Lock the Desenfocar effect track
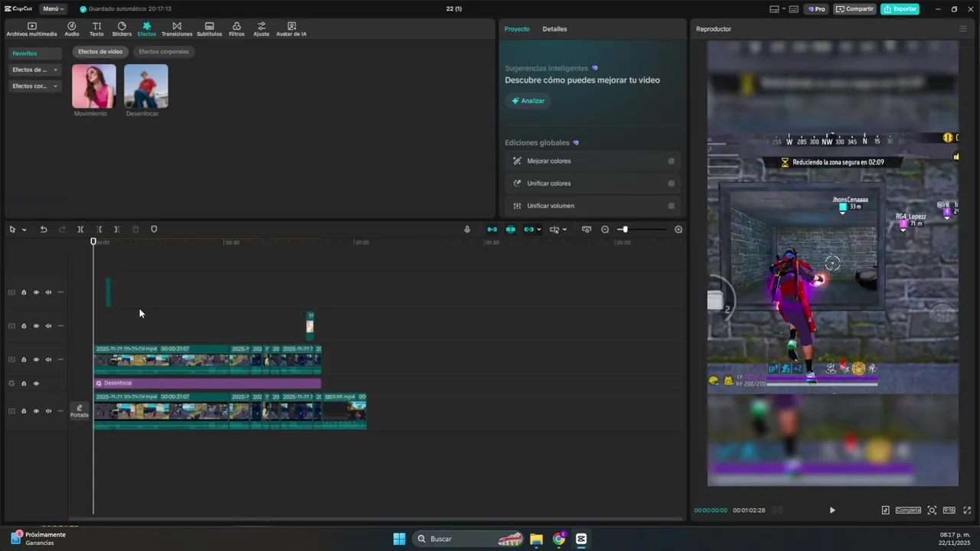Screen dimensions: 980x551 click(x=24, y=383)
